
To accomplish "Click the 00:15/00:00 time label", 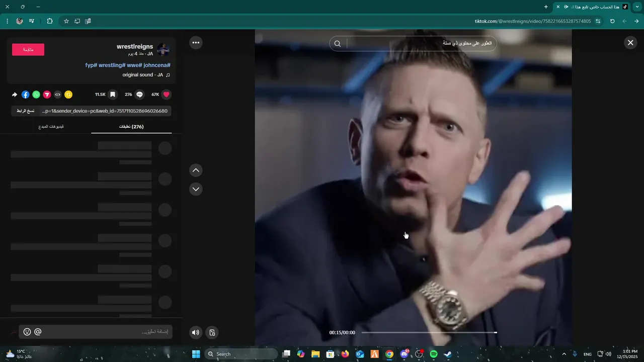I will [342, 333].
